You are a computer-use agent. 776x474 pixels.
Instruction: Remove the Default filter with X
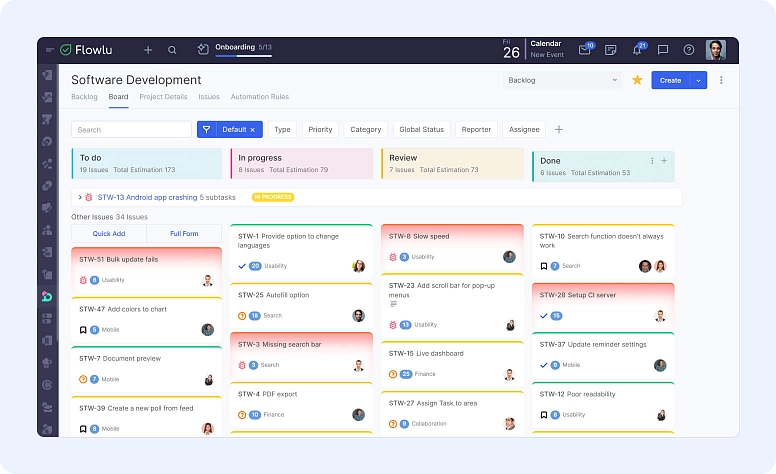click(x=253, y=130)
